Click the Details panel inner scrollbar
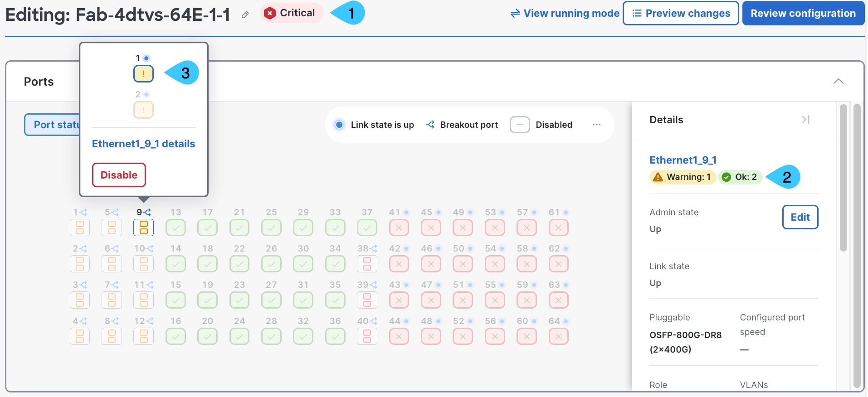 coord(843,178)
